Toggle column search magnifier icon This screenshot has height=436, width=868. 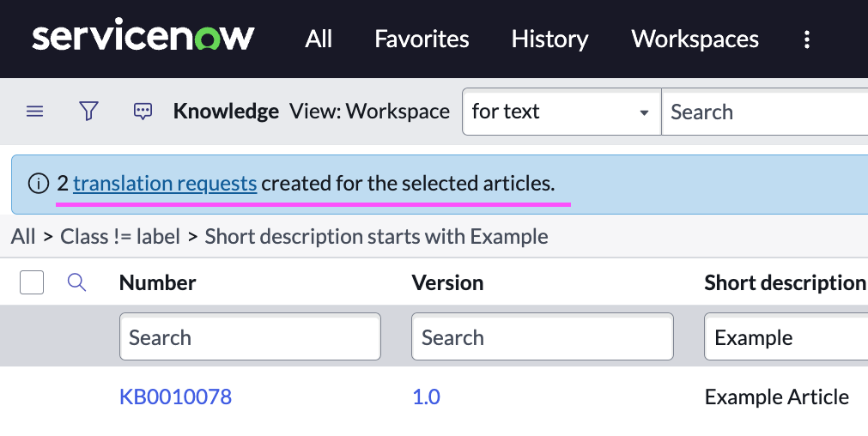tap(77, 282)
